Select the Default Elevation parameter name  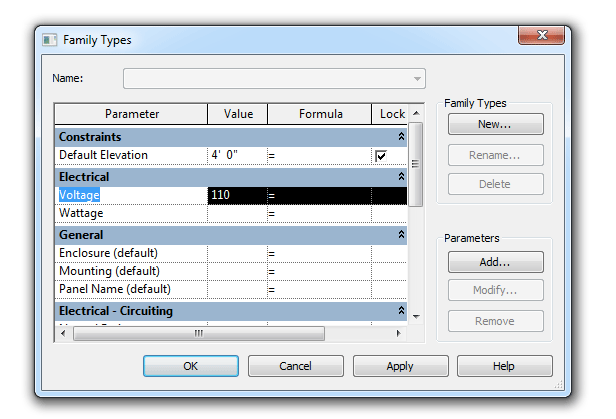(103, 155)
